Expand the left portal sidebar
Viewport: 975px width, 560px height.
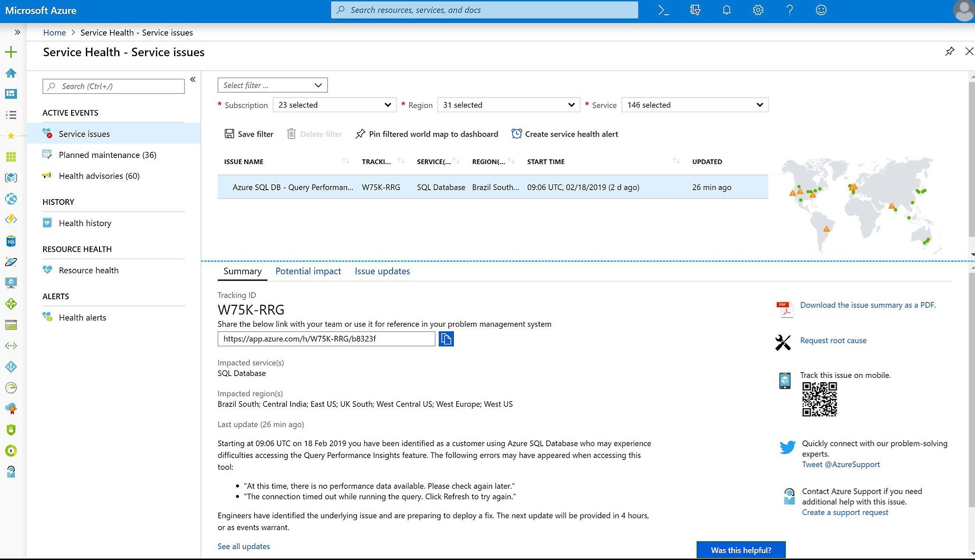click(x=17, y=32)
